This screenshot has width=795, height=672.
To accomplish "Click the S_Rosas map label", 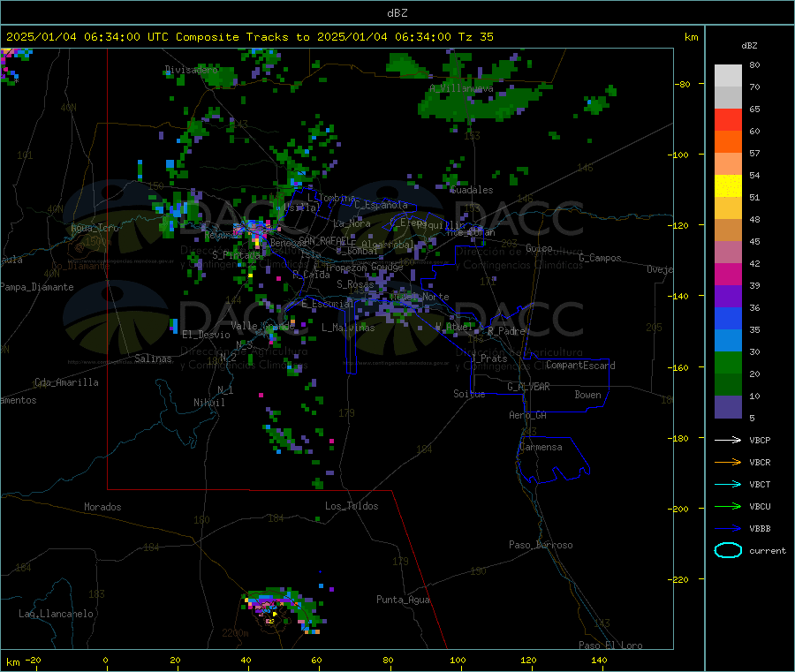I will pos(355,284).
